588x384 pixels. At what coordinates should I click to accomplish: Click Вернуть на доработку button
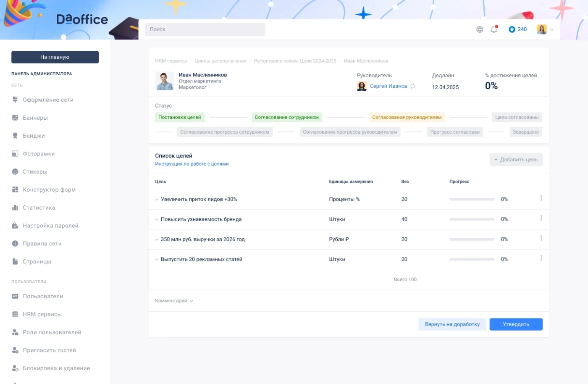click(452, 324)
